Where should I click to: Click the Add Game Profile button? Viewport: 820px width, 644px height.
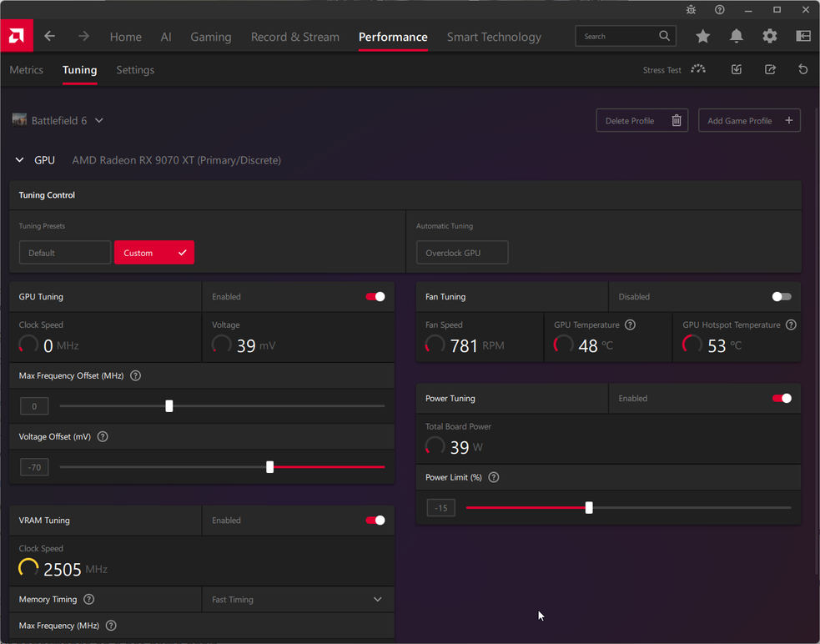point(749,120)
